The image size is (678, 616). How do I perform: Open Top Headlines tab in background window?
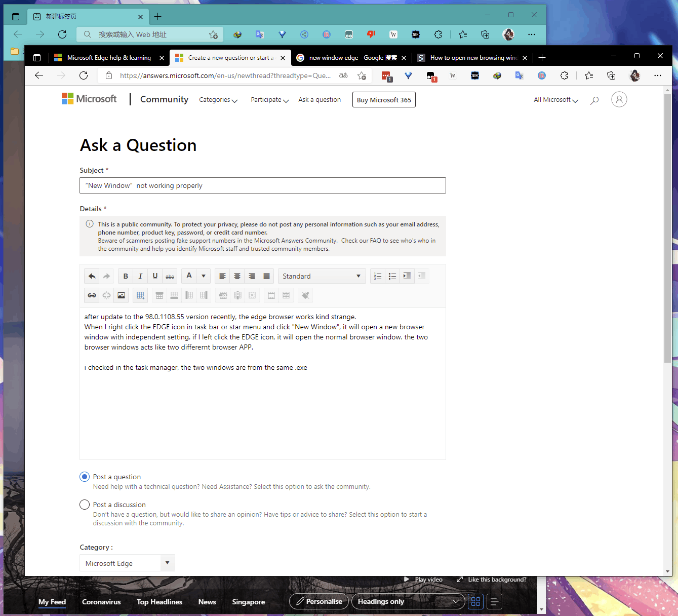(159, 602)
